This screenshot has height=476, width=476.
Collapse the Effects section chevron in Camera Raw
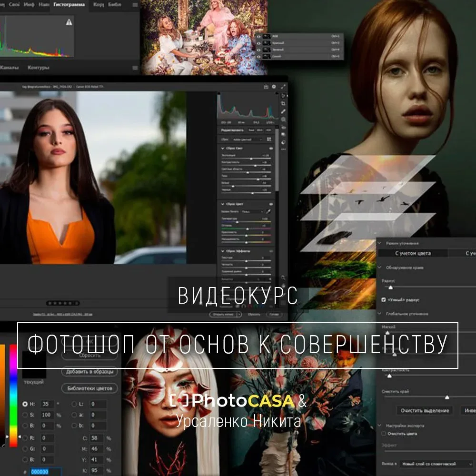tap(222, 251)
